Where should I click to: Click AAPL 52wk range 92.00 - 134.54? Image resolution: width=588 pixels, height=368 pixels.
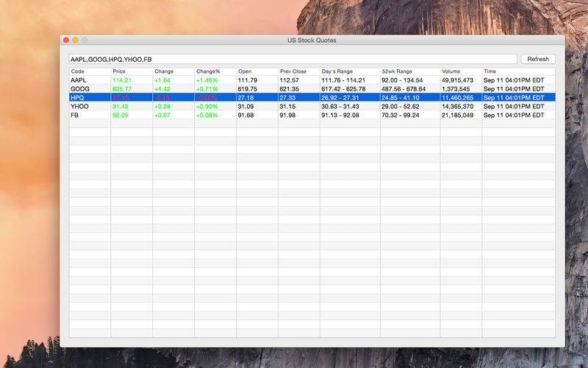[x=402, y=80]
